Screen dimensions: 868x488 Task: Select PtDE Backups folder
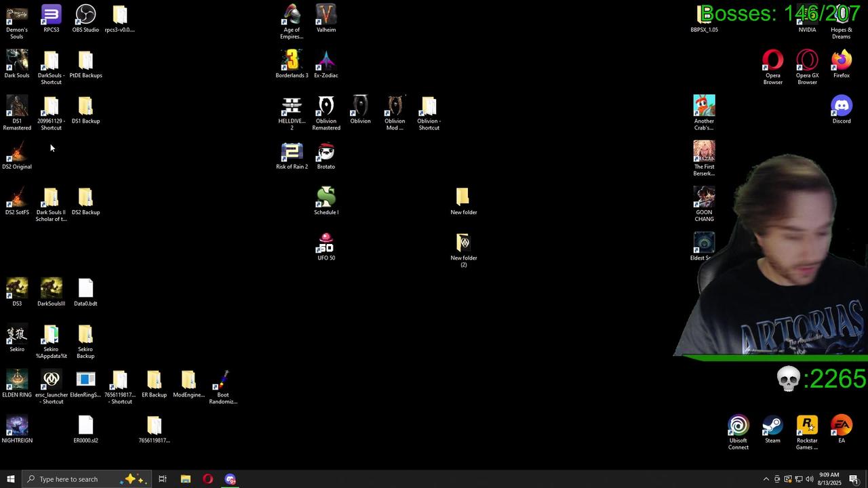tap(85, 64)
